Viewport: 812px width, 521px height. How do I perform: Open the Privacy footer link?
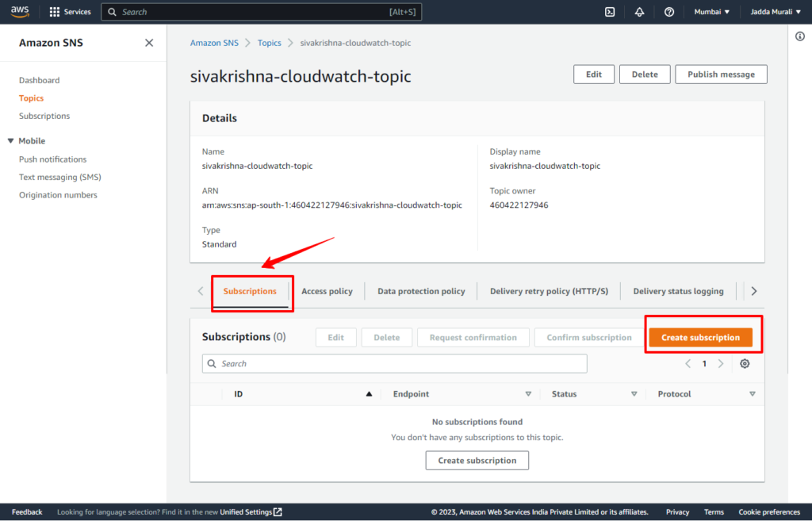point(677,512)
